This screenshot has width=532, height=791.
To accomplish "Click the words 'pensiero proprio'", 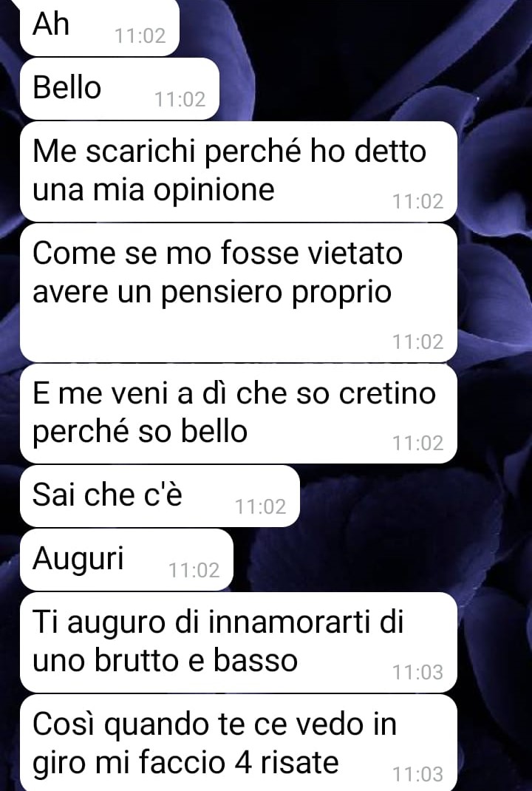I will click(276, 293).
